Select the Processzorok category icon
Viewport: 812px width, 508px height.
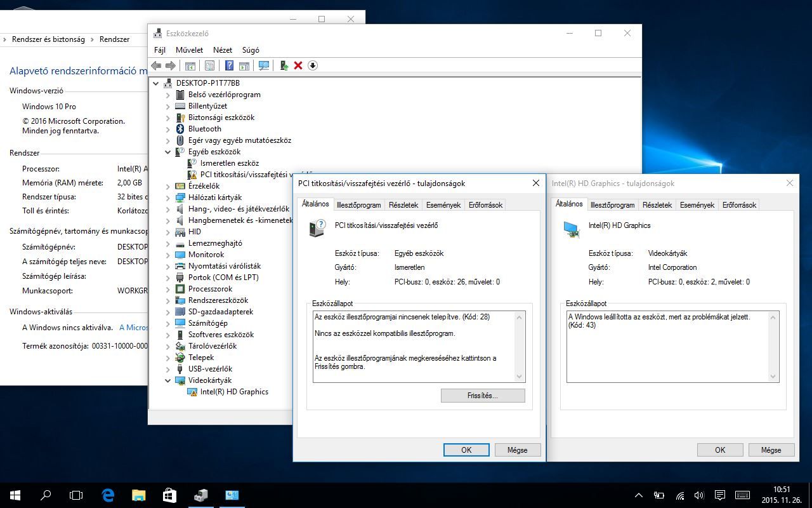pos(180,289)
